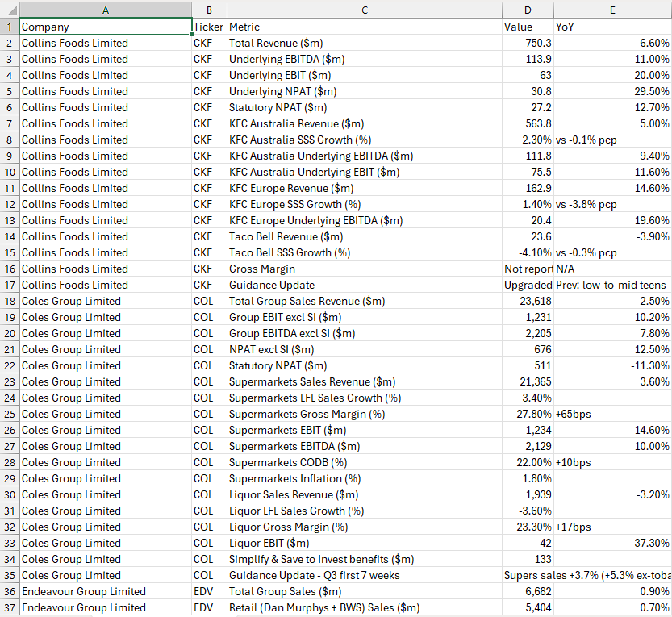Screen dimensions: 672x617
Task: Select the Liquor LFL value -3.60%
Action: click(528, 511)
